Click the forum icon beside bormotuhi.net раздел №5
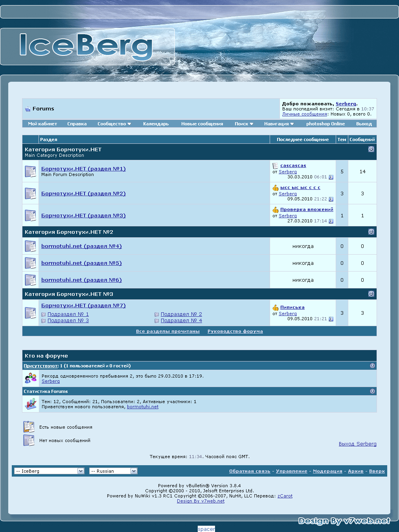399x532 pixels. pos(30,263)
